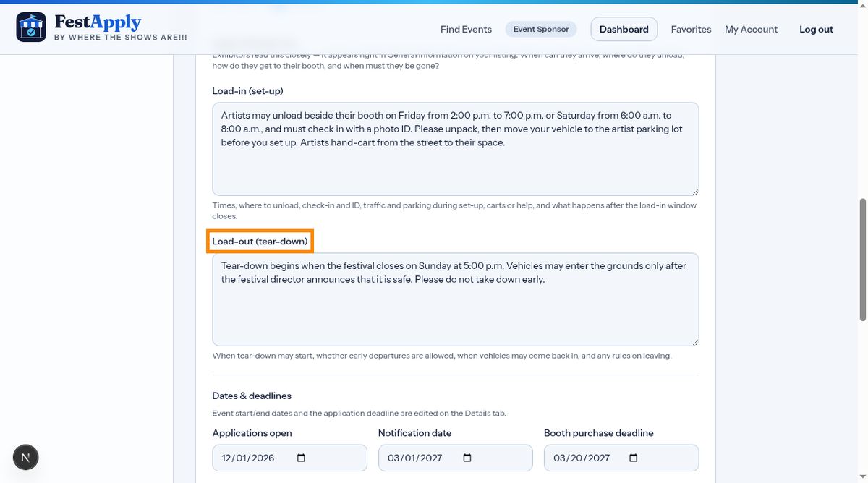Click the resize grip of Load-out textarea
The width and height of the screenshot is (868, 483).
[694, 341]
